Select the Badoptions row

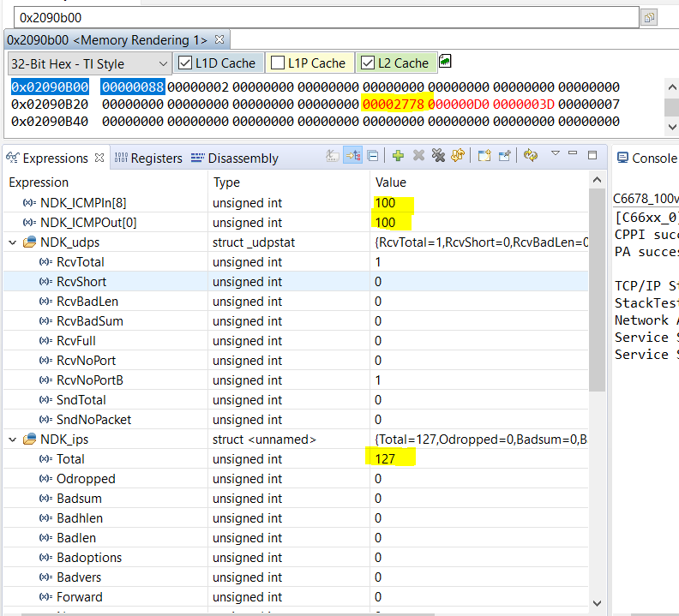pos(296,557)
